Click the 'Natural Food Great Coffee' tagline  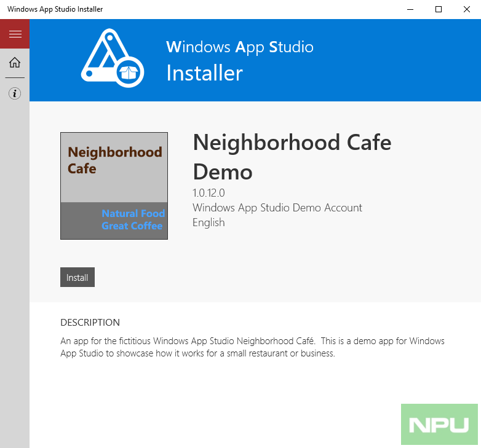(x=133, y=219)
